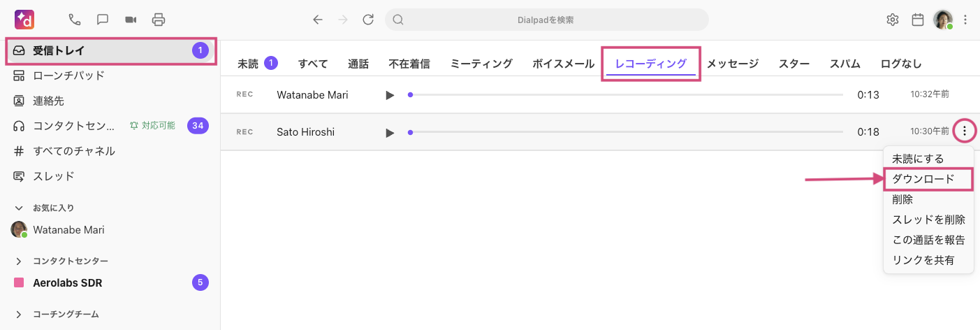The height and width of the screenshot is (330, 980).
Task: Switch to the ボイスメール tab
Action: [x=563, y=64]
